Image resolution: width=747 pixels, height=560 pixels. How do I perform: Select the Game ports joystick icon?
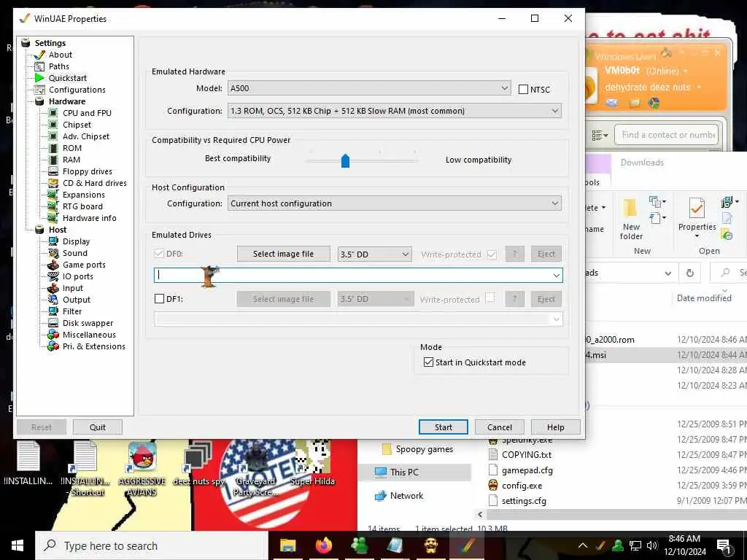tap(53, 265)
